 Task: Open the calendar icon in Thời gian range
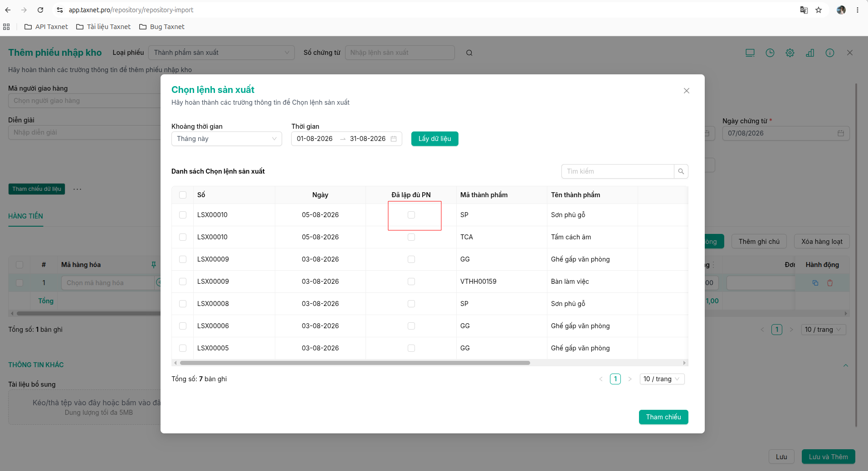point(394,139)
